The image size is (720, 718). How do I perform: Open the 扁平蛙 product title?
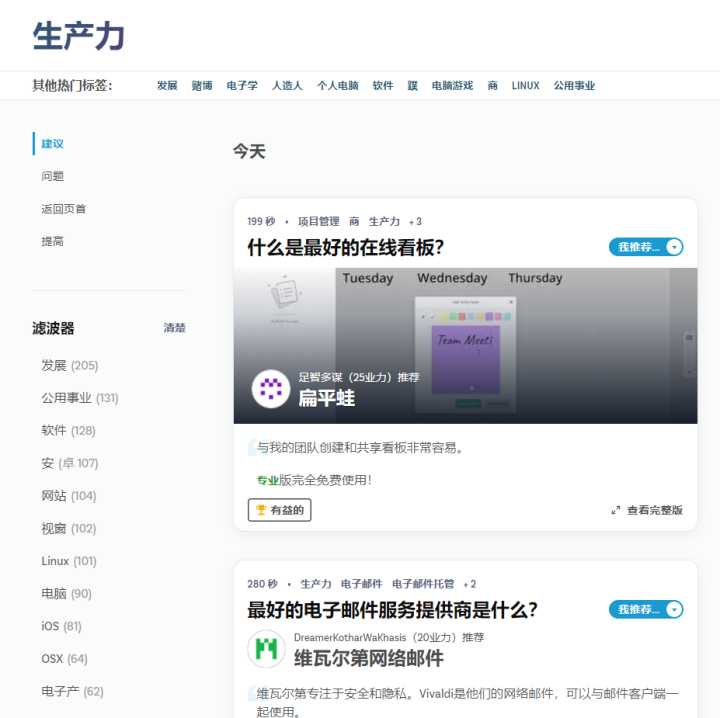point(326,398)
